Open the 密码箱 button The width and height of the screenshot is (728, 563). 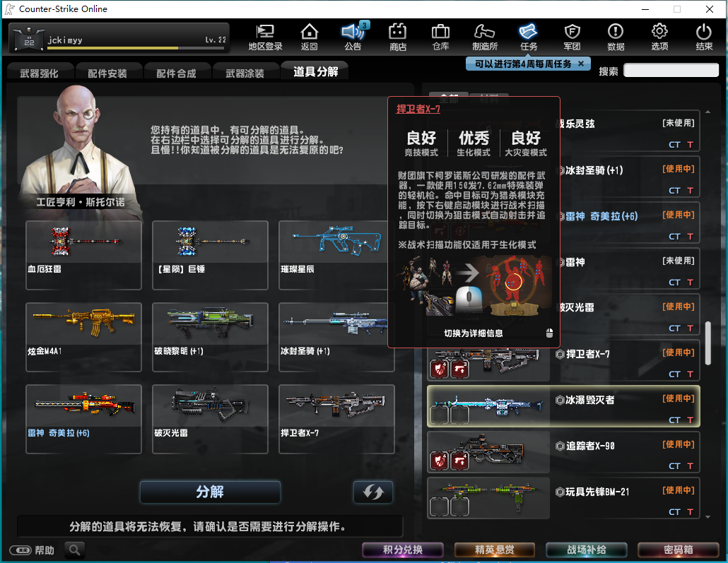(x=679, y=550)
